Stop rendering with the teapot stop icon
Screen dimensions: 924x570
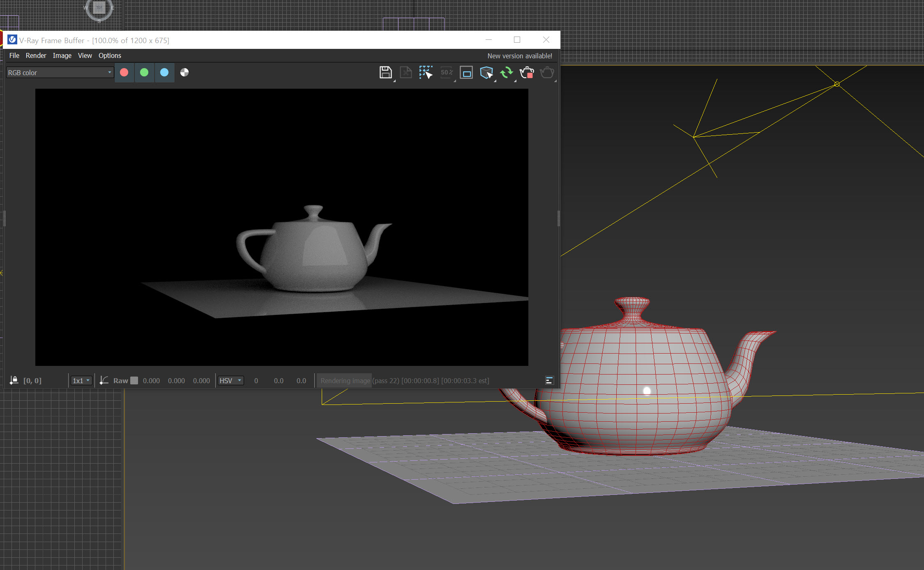[x=526, y=73]
